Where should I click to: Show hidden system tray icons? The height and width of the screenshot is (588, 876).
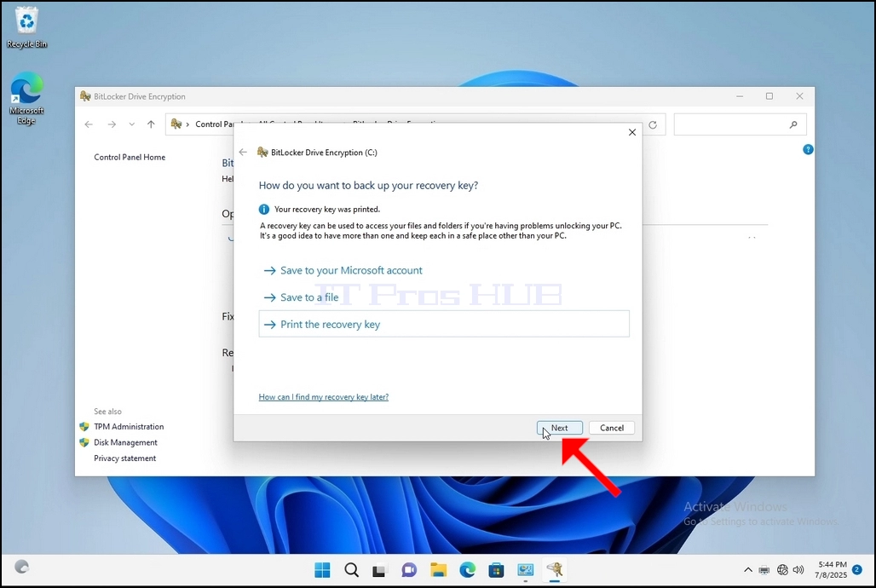tap(748, 570)
